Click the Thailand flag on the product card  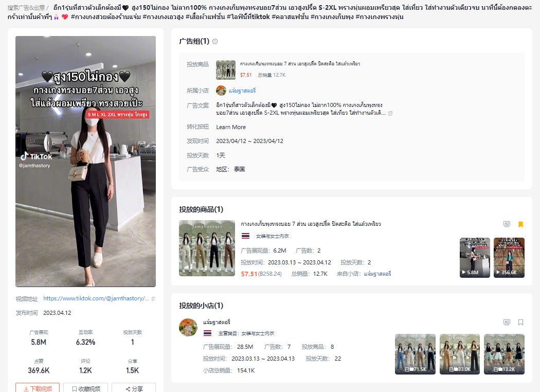245,236
